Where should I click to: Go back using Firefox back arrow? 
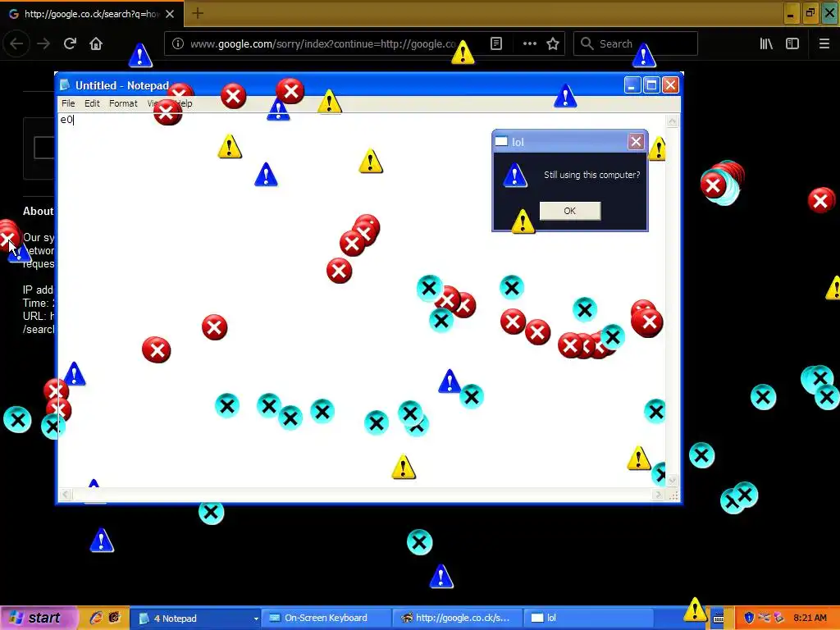(x=16, y=43)
